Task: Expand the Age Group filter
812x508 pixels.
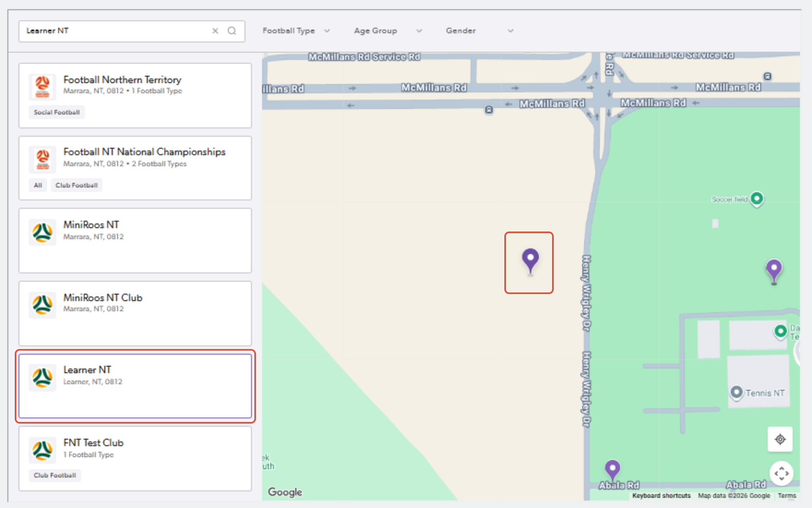Action: pyautogui.click(x=388, y=31)
